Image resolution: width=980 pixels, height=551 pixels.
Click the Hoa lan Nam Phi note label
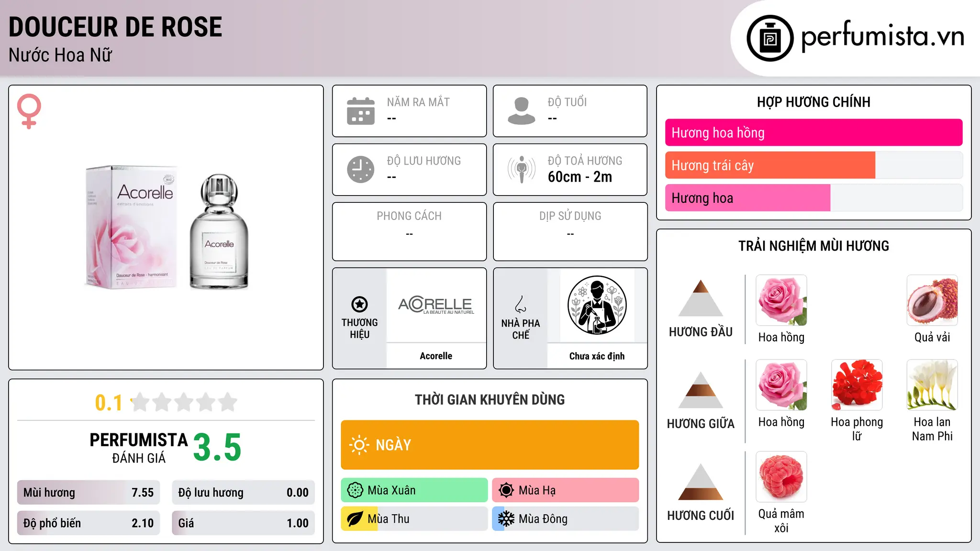tap(932, 429)
